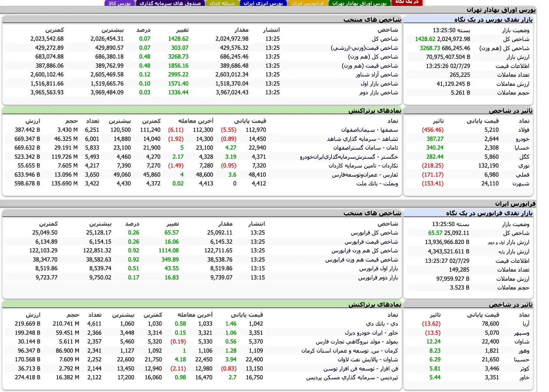Click 'فرابورس ایران' section heading

(515, 204)
